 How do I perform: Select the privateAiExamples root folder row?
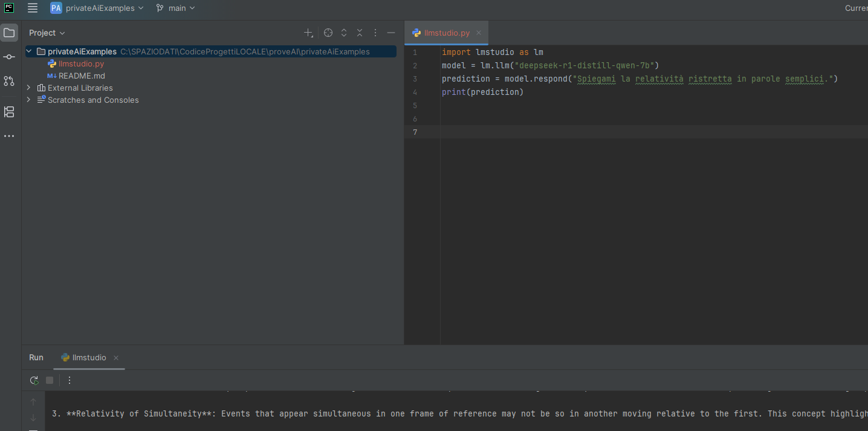pyautogui.click(x=210, y=51)
